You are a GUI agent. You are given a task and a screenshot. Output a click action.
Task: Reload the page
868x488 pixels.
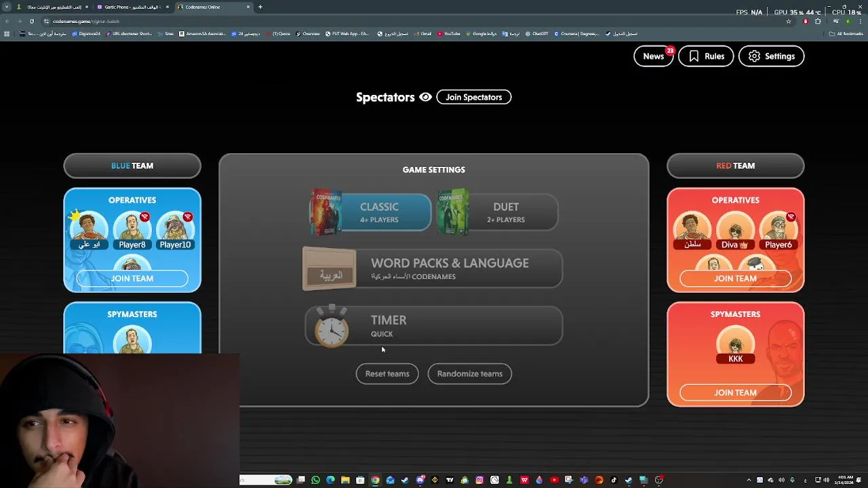31,21
